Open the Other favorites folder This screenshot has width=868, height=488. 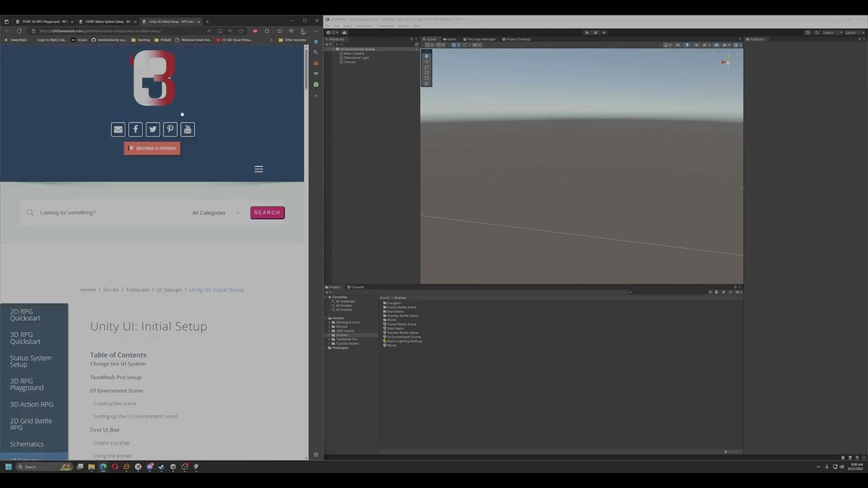coord(292,40)
